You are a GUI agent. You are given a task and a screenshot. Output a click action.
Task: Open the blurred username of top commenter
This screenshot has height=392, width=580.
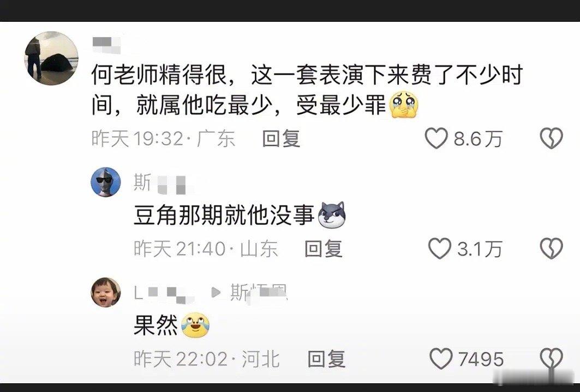pyautogui.click(x=106, y=45)
